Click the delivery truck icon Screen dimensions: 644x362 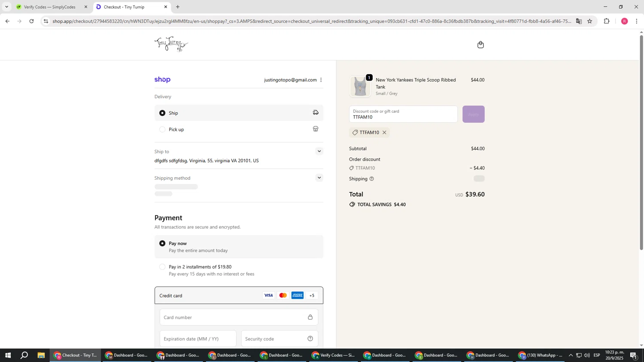click(316, 113)
